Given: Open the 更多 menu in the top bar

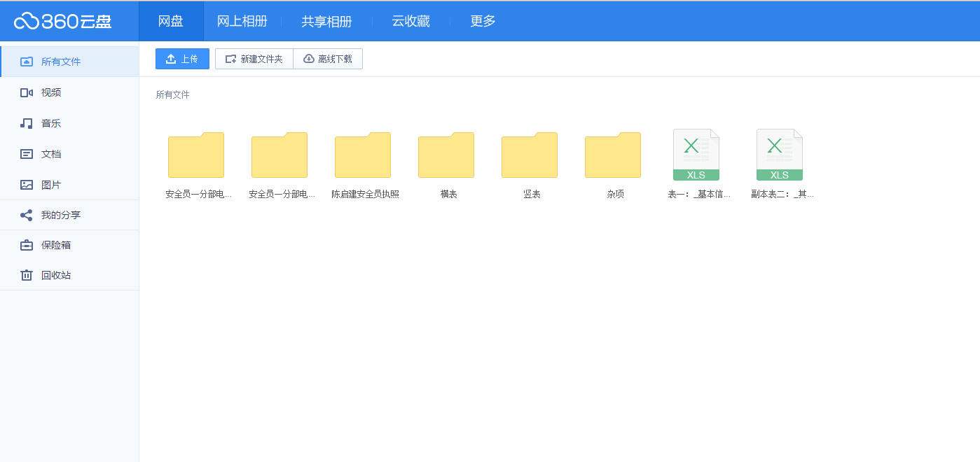Looking at the screenshot, I should pyautogui.click(x=483, y=21).
